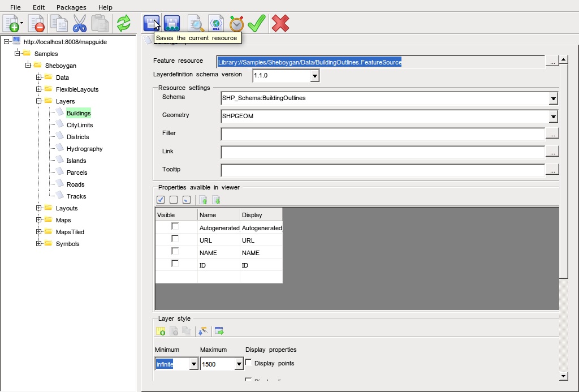This screenshot has height=392, width=579.
Task: Click the save all resources icon
Action: pyautogui.click(x=172, y=24)
